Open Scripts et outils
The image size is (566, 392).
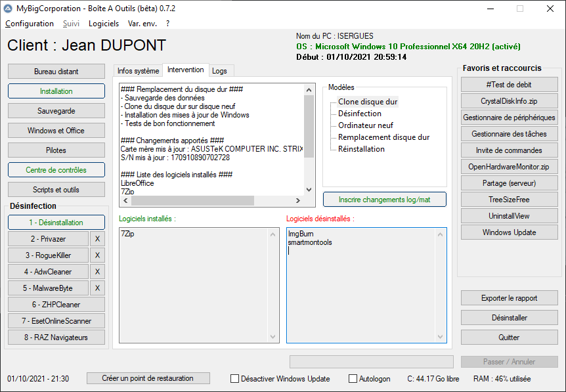coord(56,190)
